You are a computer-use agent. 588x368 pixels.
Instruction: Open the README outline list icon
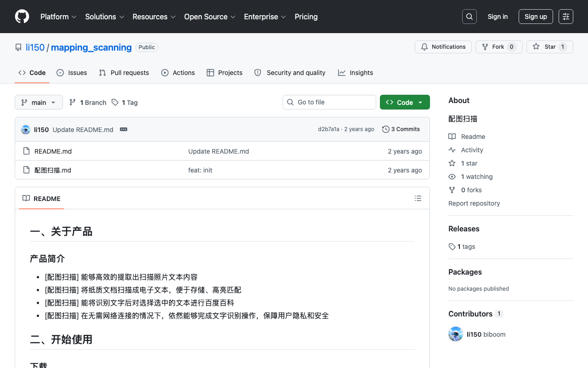[x=418, y=198]
